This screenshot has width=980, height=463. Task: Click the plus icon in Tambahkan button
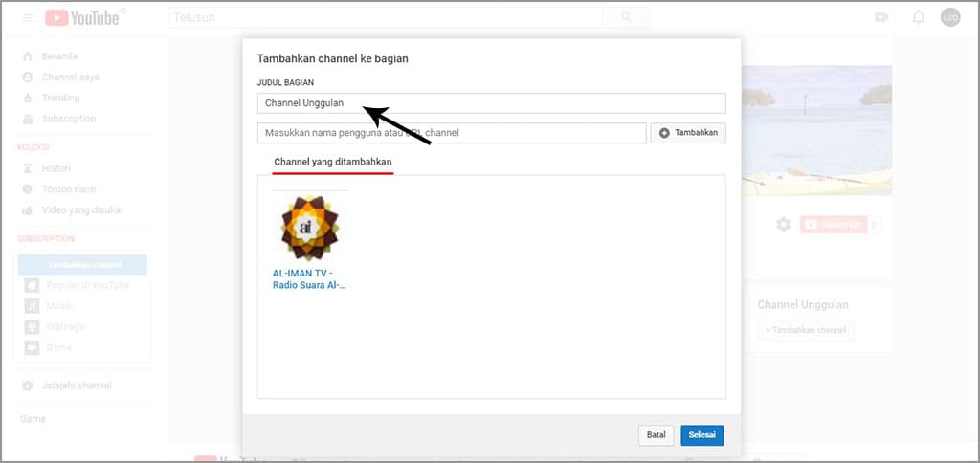[x=664, y=133]
